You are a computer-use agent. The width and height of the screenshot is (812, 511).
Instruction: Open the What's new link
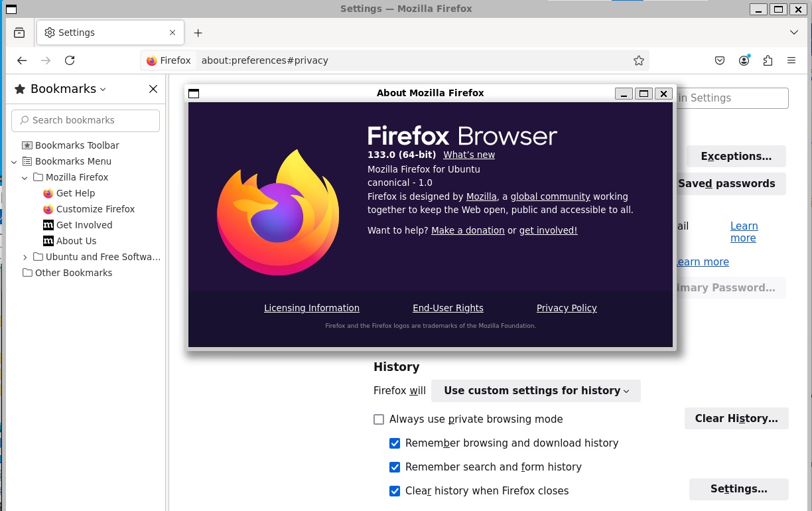coord(468,155)
